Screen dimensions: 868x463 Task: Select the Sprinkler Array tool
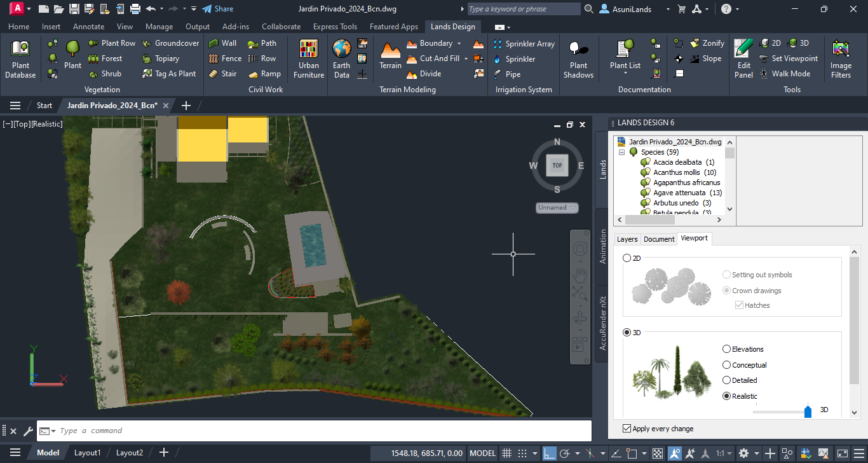pyautogui.click(x=524, y=44)
